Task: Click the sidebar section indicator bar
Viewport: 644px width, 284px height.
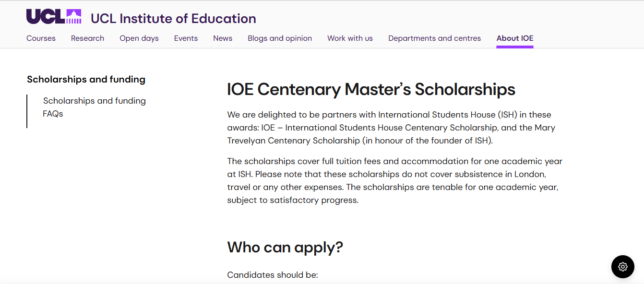Action: [x=26, y=112]
